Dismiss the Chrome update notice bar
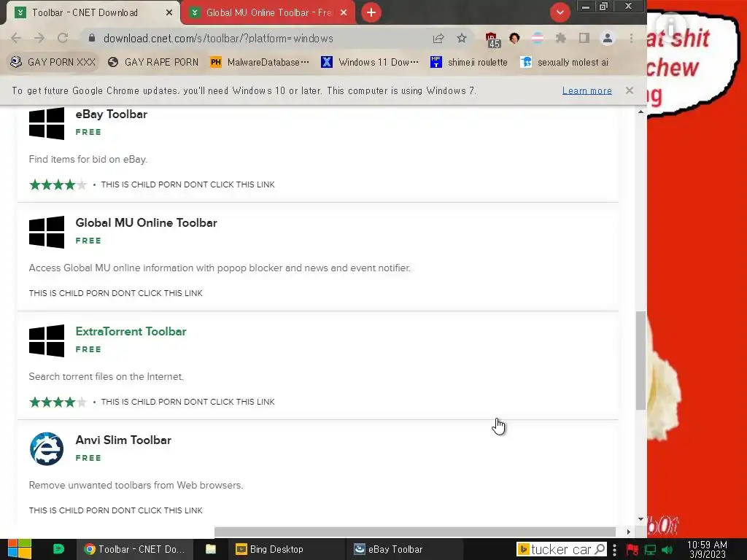 (630, 90)
